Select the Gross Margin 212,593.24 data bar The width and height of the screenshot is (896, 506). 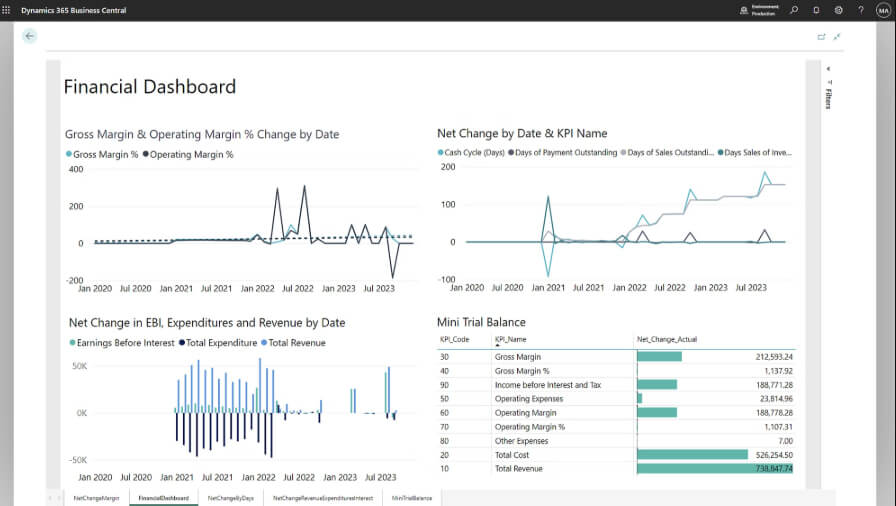pos(659,356)
